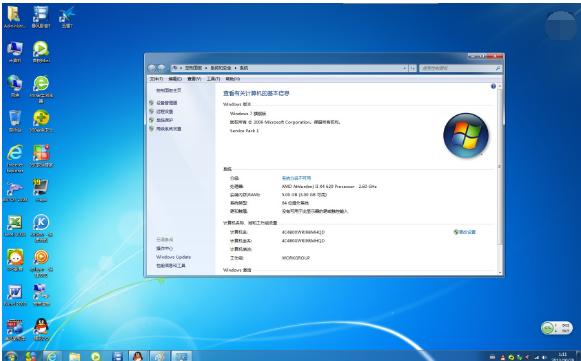The image size is (581, 361).
Task: Open the Windows Update link
Action: coord(173,257)
